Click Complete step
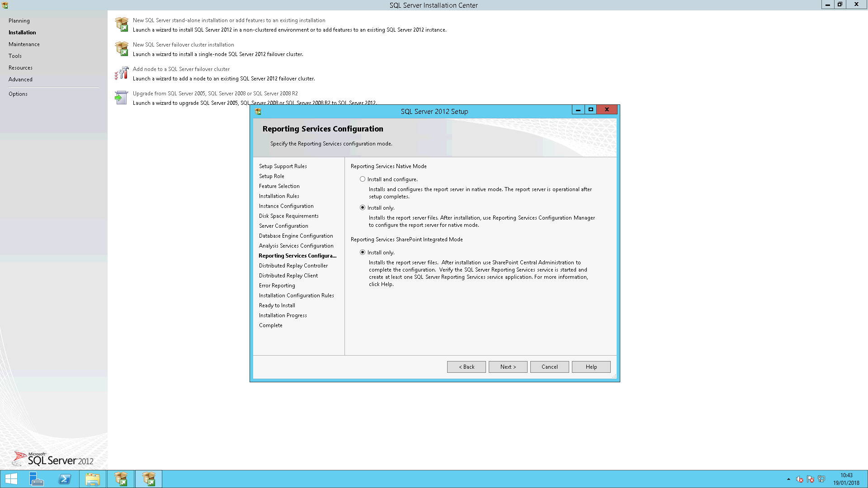The image size is (868, 488). (271, 325)
